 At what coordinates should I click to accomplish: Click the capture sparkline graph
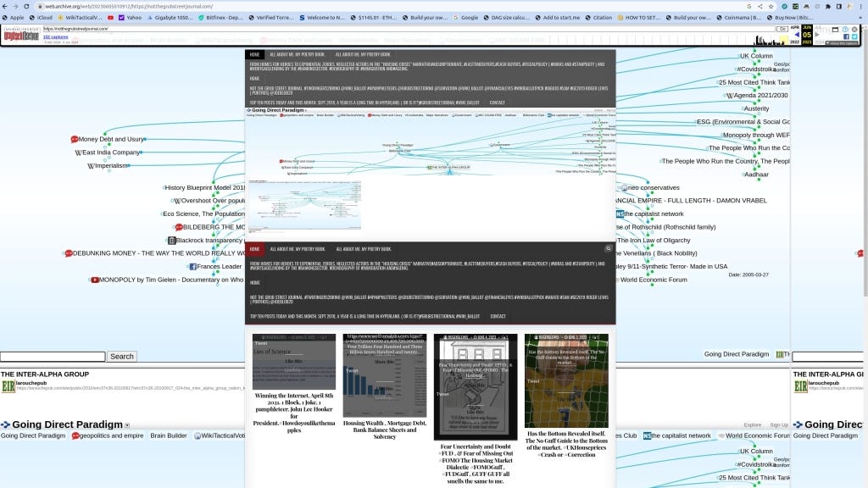(771, 40)
